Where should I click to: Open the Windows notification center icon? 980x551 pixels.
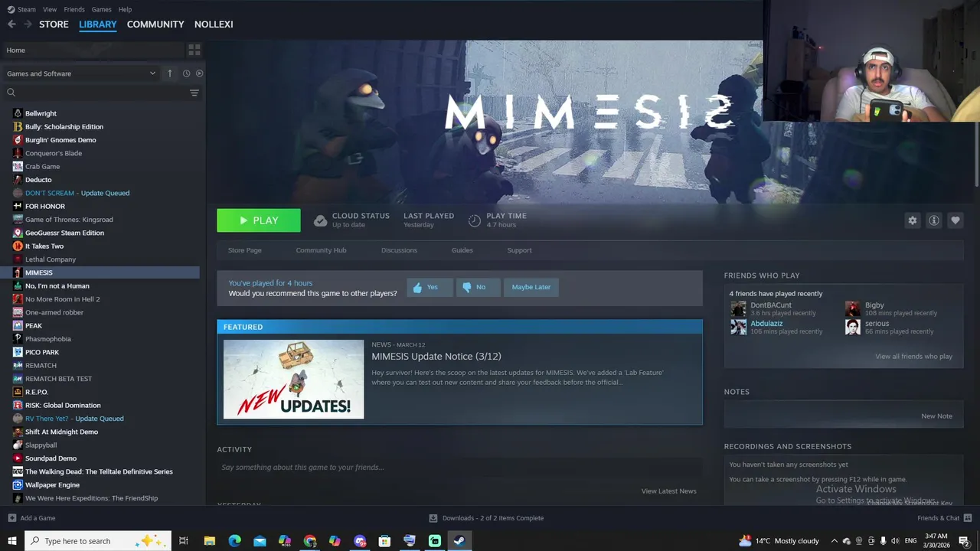coord(964,541)
